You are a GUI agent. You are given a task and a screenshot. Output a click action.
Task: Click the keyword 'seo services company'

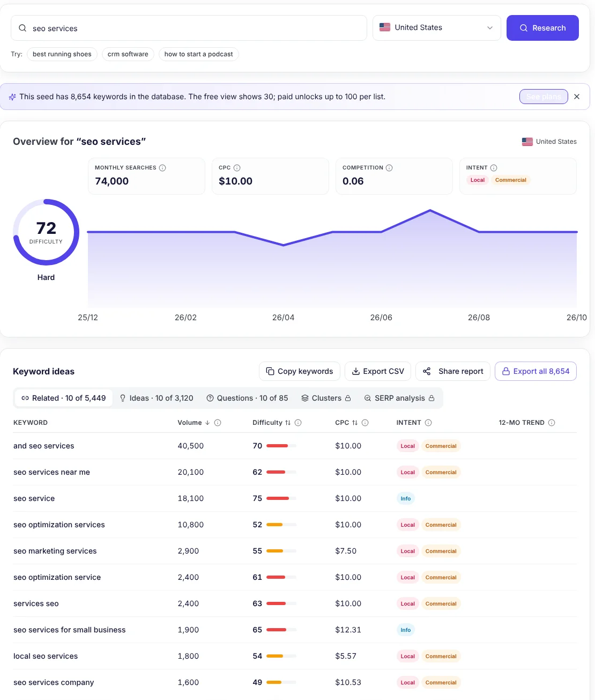(x=54, y=682)
